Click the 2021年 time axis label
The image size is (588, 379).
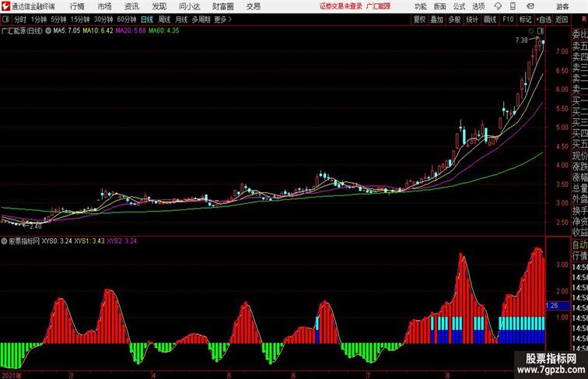coord(11,375)
